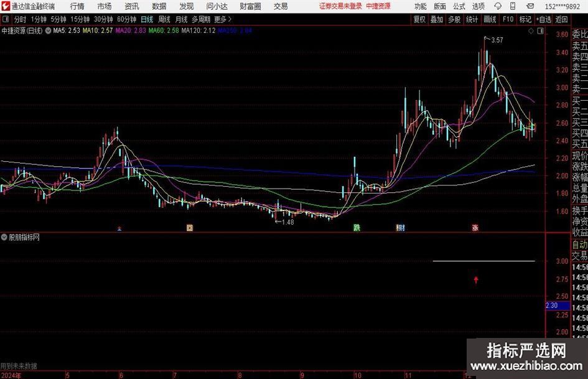
Task: Open the 发现 menu
Action: [x=187, y=6]
